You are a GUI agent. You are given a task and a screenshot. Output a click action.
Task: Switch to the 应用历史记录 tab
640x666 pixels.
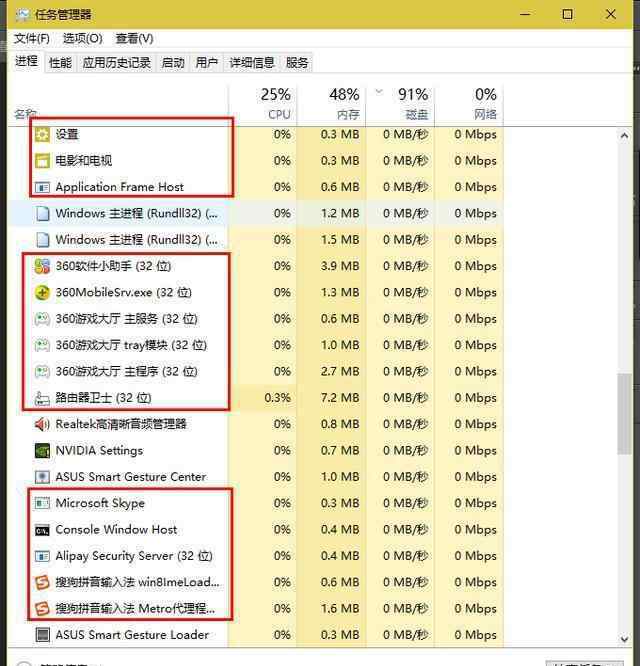click(117, 63)
